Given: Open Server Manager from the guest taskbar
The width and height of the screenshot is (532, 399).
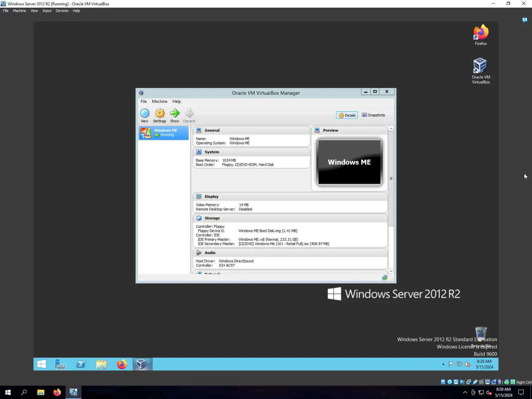Looking at the screenshot, I should [x=60, y=364].
